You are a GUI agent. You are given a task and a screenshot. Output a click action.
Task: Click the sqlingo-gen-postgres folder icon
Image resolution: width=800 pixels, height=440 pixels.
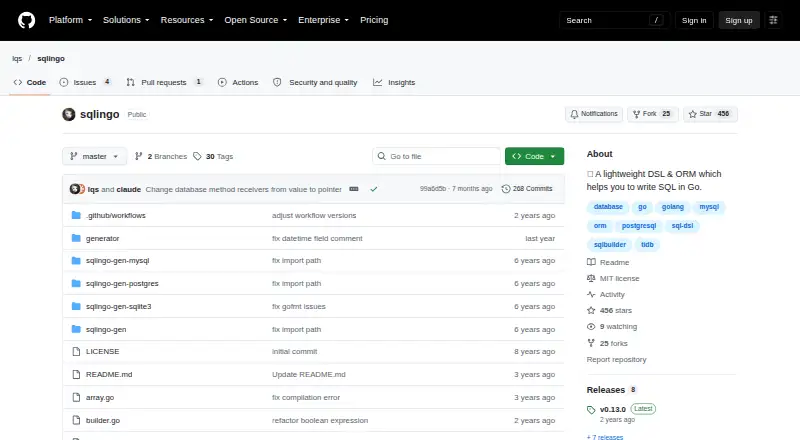pos(76,283)
